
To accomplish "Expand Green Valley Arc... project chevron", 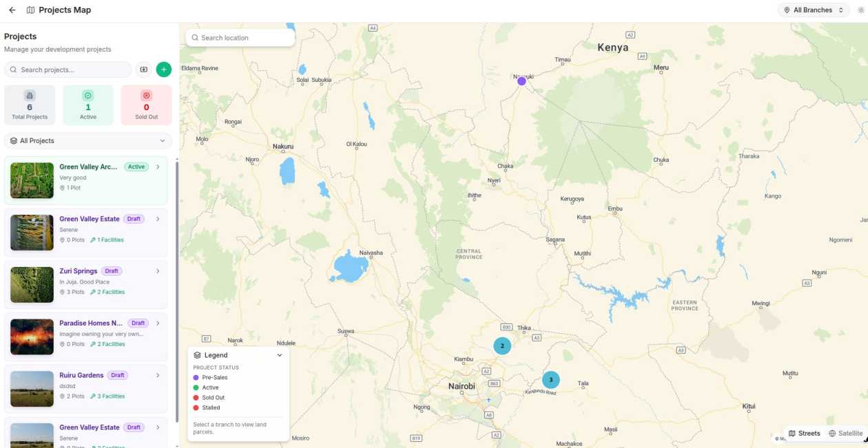I will (158, 167).
